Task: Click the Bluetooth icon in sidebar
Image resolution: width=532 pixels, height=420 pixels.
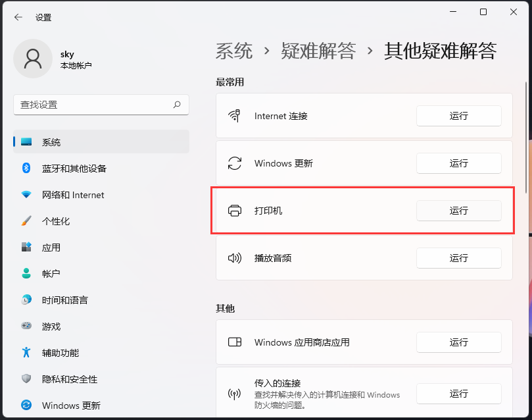Action: (26, 168)
